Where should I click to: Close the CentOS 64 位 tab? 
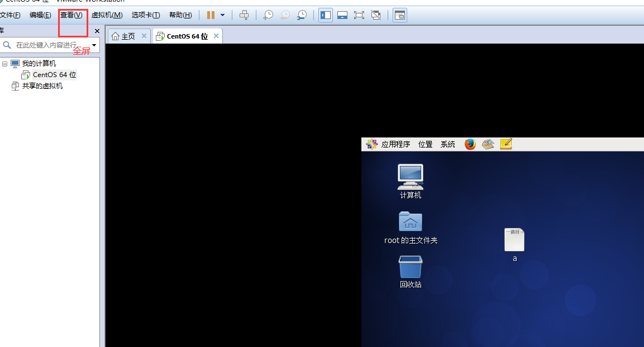click(x=216, y=36)
